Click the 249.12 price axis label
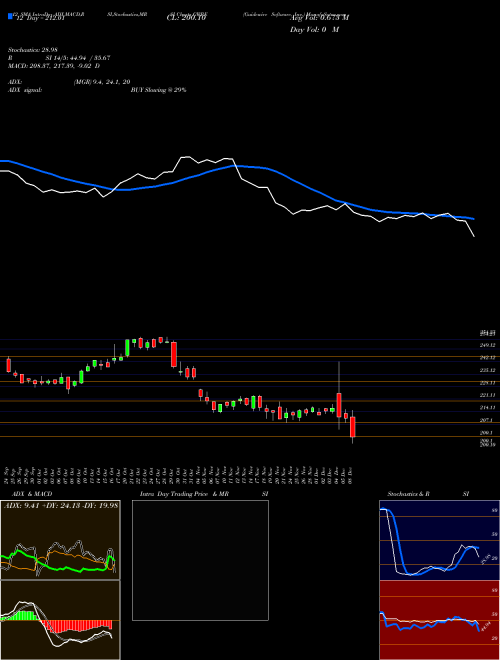The image size is (500, 660). 490,345
